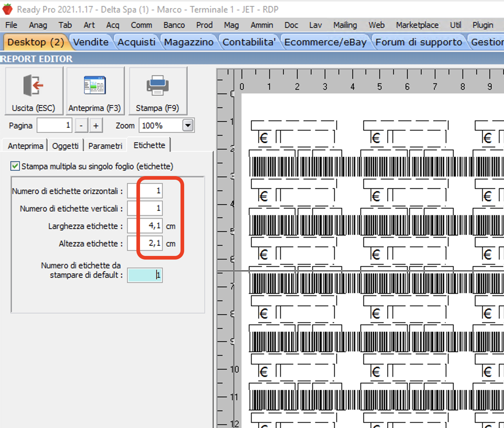504x428 pixels.
Task: Switch to the Oggetti tab
Action: click(65, 146)
